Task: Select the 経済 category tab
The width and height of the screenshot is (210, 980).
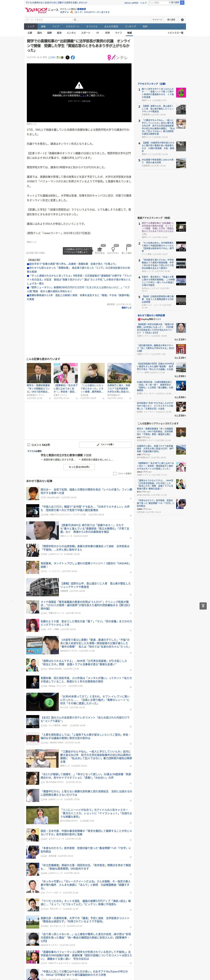Action: (x=59, y=33)
